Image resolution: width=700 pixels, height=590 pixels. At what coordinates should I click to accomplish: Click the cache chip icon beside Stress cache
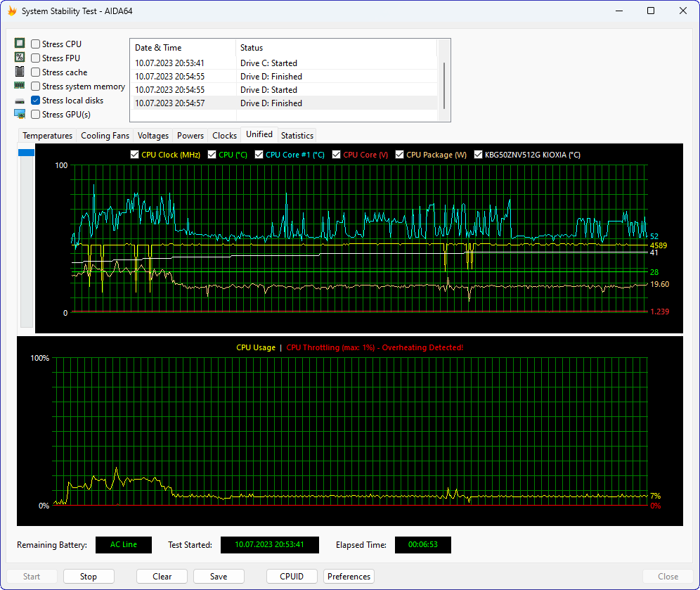tap(20, 72)
